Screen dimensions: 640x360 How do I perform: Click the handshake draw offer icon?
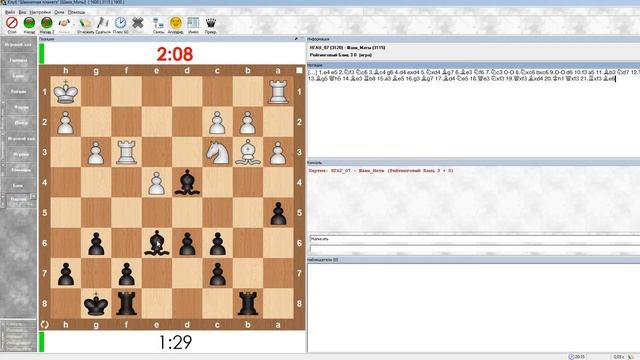64,23
